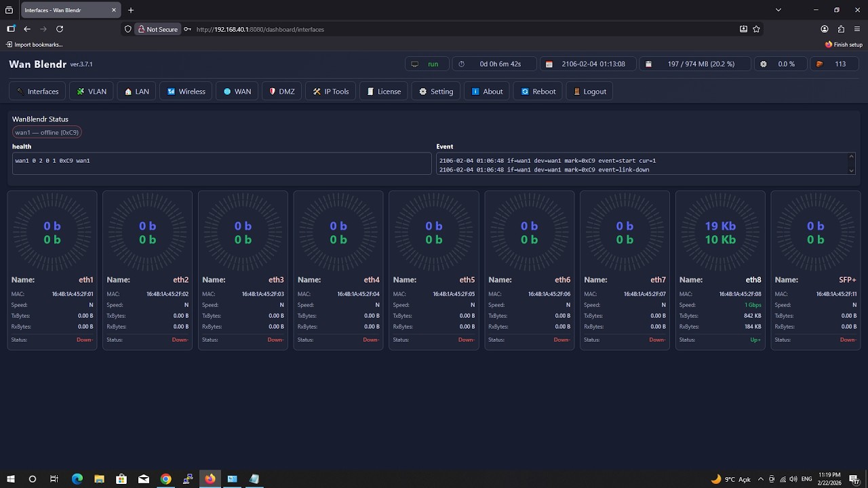Open the Firefox account profile icon

(x=825, y=29)
